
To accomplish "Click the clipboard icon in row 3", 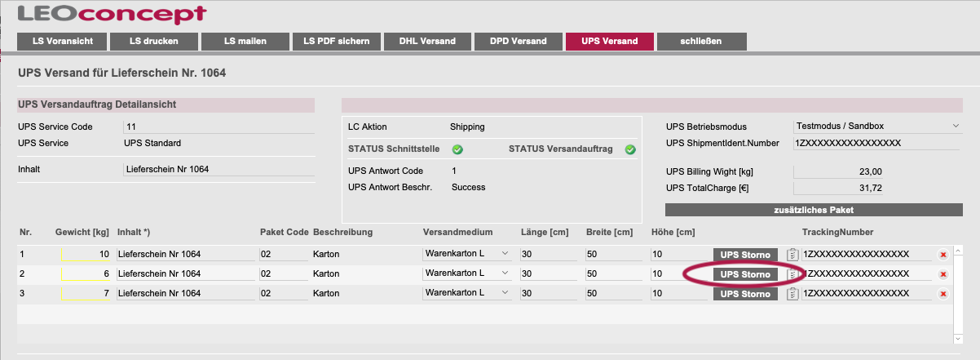I will click(x=792, y=294).
